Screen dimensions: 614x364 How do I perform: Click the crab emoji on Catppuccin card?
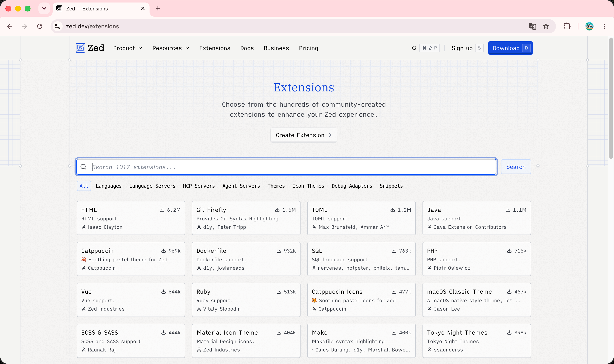click(84, 259)
